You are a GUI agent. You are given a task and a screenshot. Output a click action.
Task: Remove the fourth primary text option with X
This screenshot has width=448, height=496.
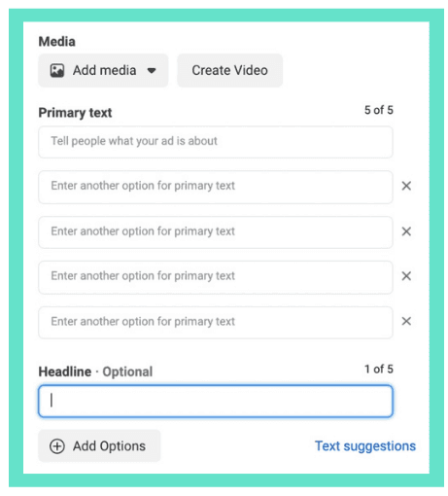pyautogui.click(x=406, y=276)
